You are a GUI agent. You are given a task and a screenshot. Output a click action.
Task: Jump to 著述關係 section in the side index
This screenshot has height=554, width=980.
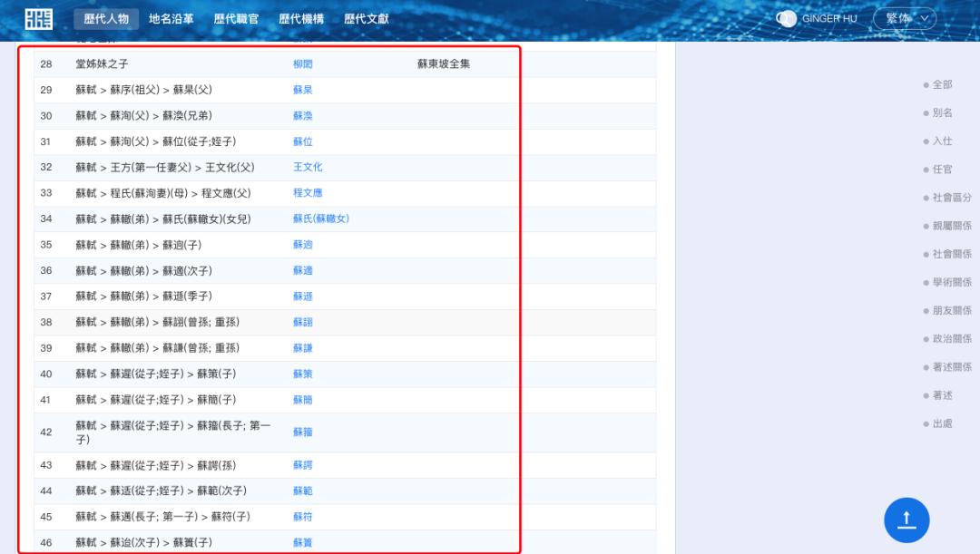coord(952,366)
